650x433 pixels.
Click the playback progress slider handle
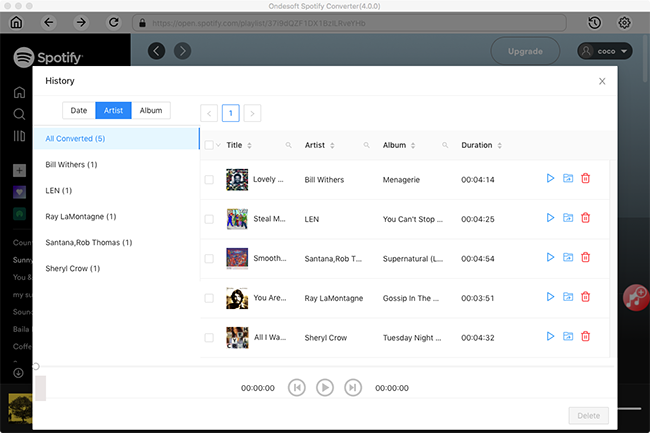pyautogui.click(x=36, y=367)
